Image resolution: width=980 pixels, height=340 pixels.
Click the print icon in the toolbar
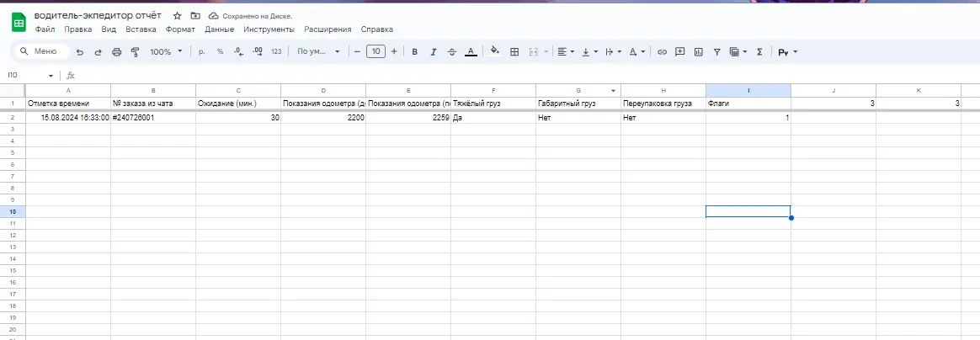click(116, 52)
